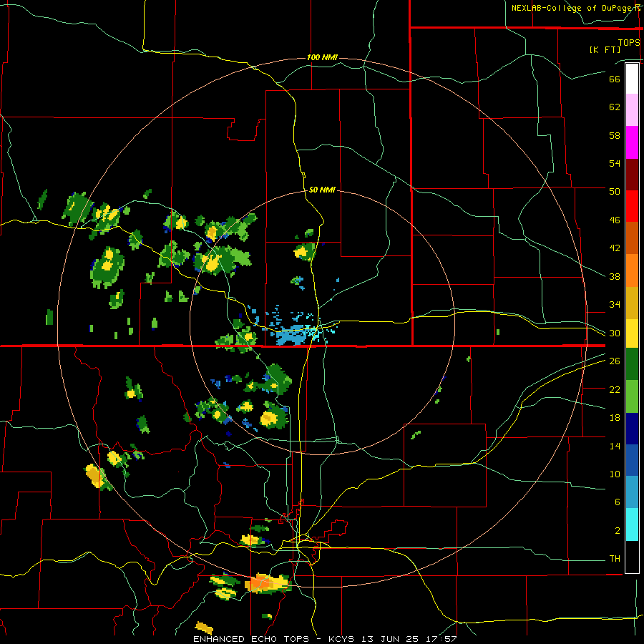Click the gold segment of the scale
The width and height of the screenshot is (644, 644).
point(632,303)
